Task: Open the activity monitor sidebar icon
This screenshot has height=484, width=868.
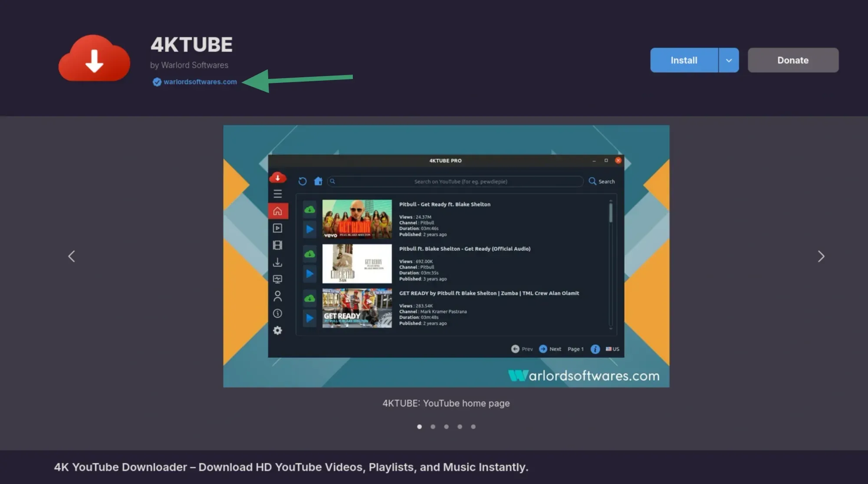Action: coord(277,279)
